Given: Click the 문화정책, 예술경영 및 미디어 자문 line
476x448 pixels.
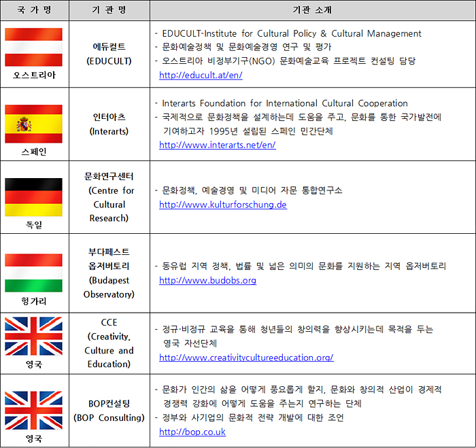Looking at the screenshot, I should coord(252,190).
